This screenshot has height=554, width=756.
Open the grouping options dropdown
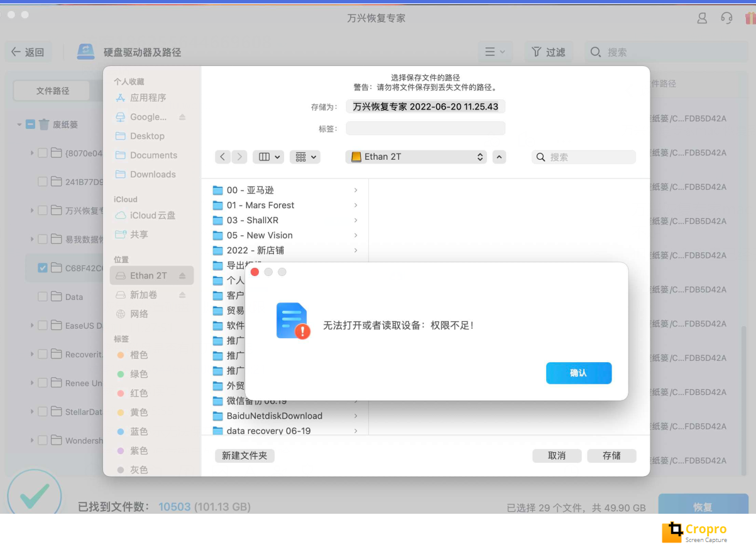click(305, 157)
